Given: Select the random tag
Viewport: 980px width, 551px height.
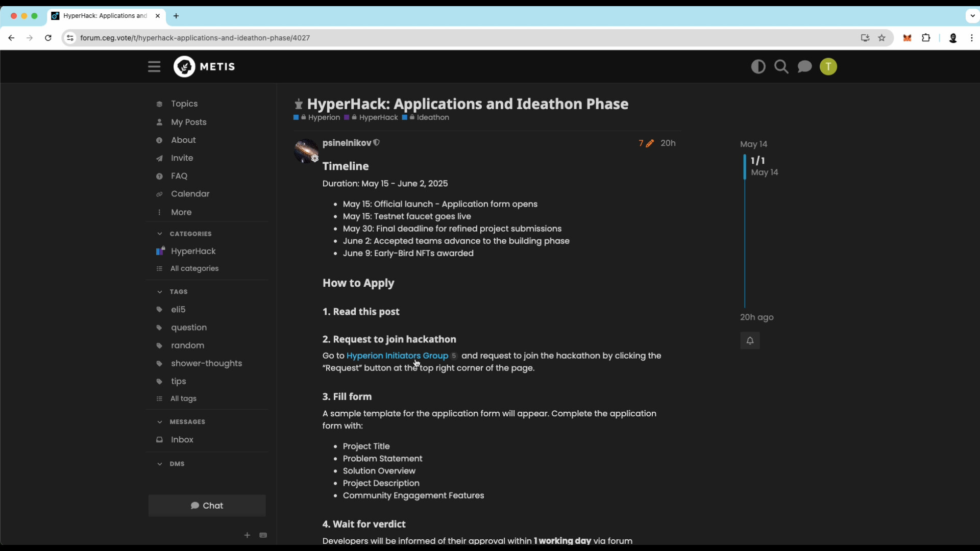Looking at the screenshot, I should (187, 345).
